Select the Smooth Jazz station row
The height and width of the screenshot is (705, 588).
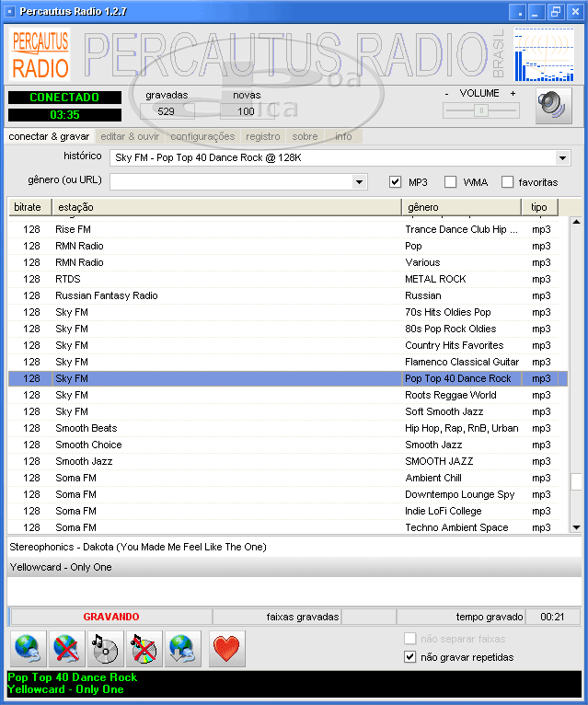click(x=72, y=461)
